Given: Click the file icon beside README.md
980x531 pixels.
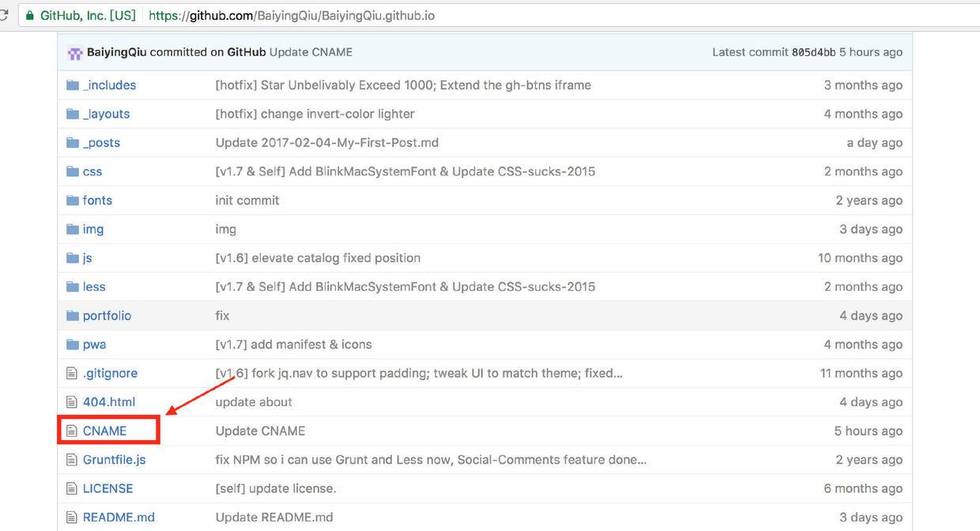Looking at the screenshot, I should coord(72,517).
